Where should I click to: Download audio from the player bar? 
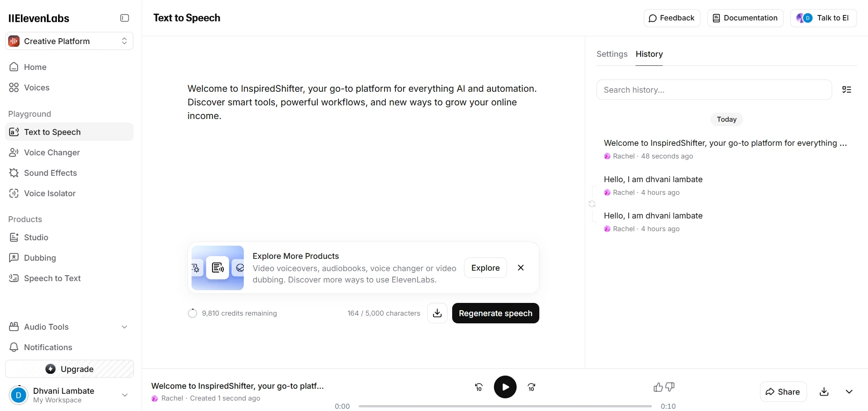tap(824, 391)
